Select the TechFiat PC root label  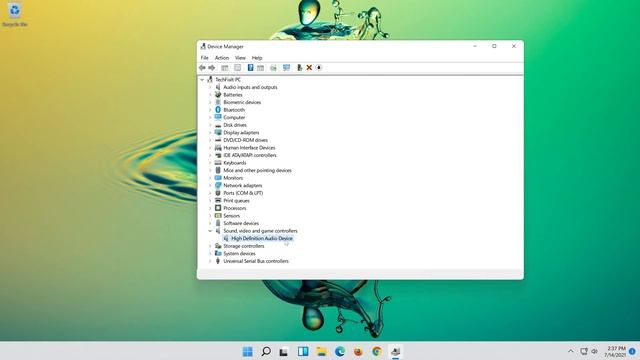[228, 80]
